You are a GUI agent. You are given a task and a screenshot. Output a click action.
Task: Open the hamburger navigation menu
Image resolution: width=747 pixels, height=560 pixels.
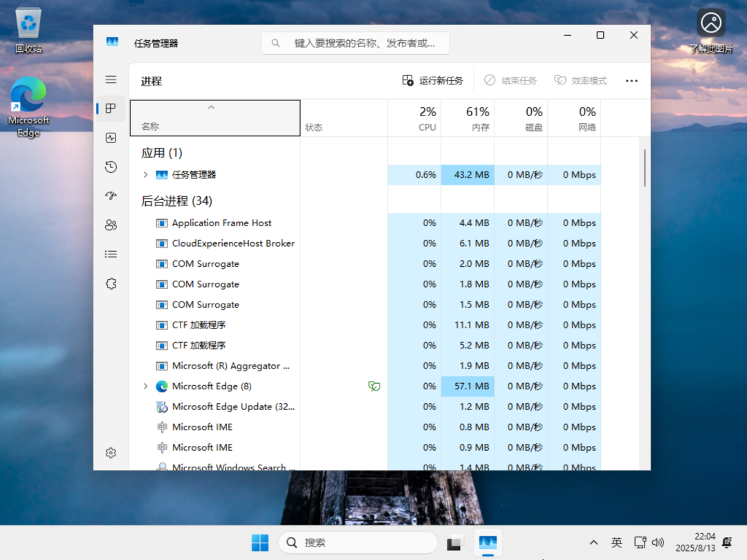pyautogui.click(x=111, y=80)
